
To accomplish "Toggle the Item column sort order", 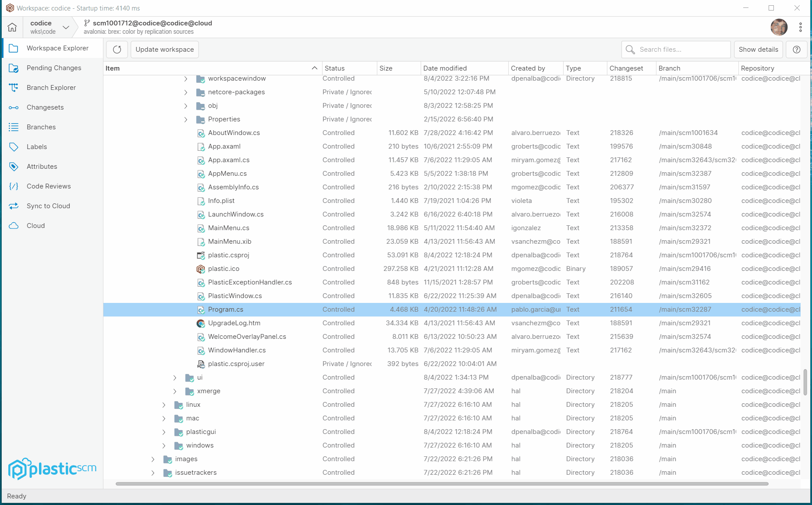I will point(314,68).
